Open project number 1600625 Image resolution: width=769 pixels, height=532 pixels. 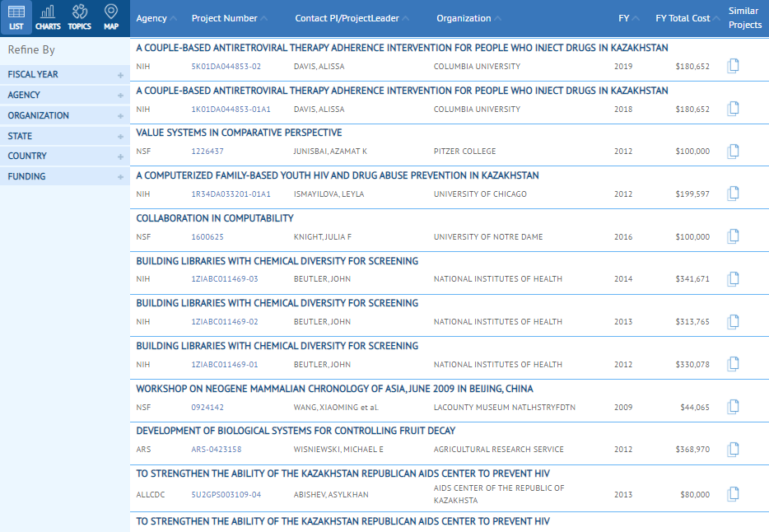coord(207,237)
